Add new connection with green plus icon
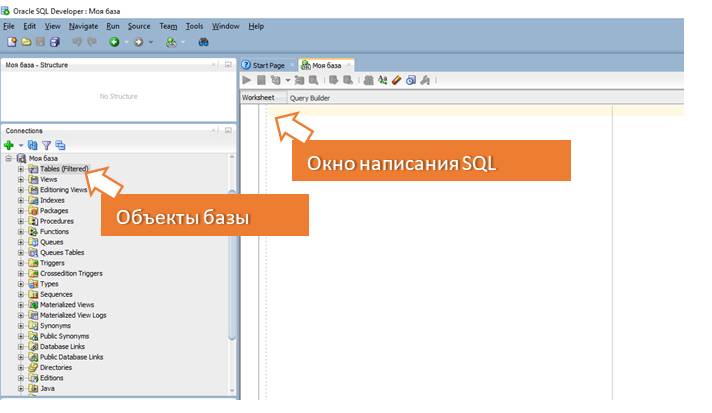712x413 pixels. pos(9,145)
